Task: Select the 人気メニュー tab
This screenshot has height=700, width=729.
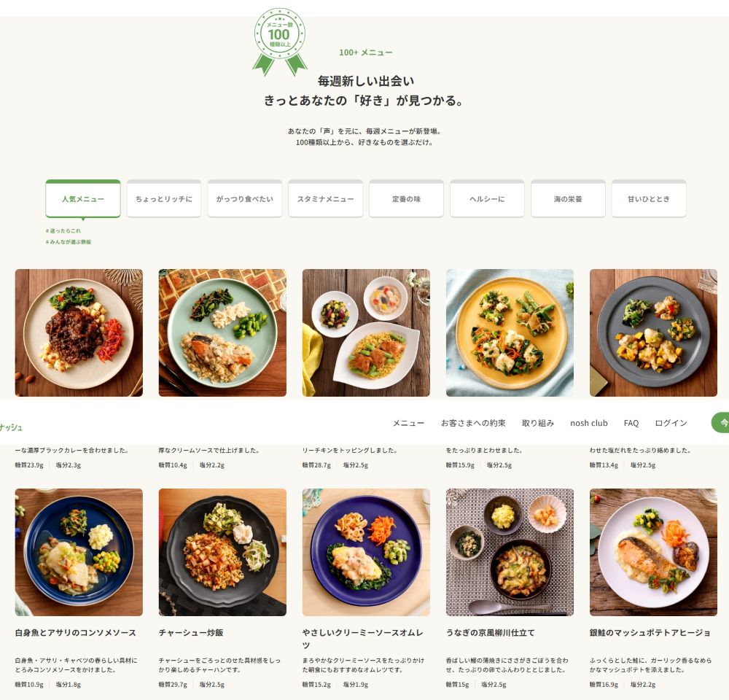Action: pyautogui.click(x=83, y=198)
